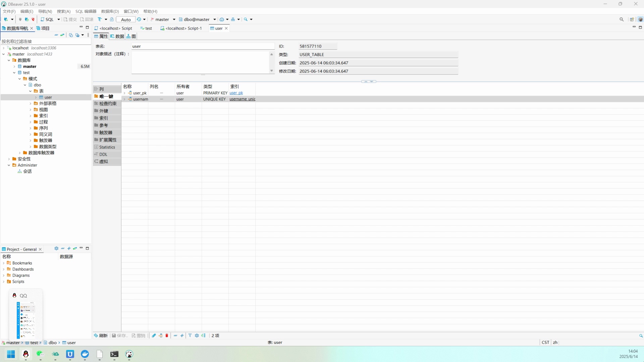
Task: Expand the 外部表格 tree node
Action: 31,103
